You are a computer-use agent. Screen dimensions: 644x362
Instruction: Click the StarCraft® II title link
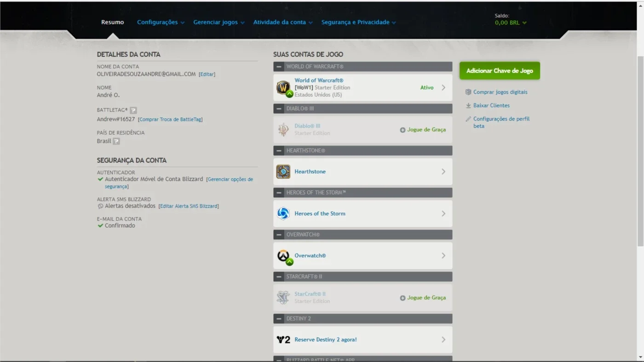click(310, 294)
